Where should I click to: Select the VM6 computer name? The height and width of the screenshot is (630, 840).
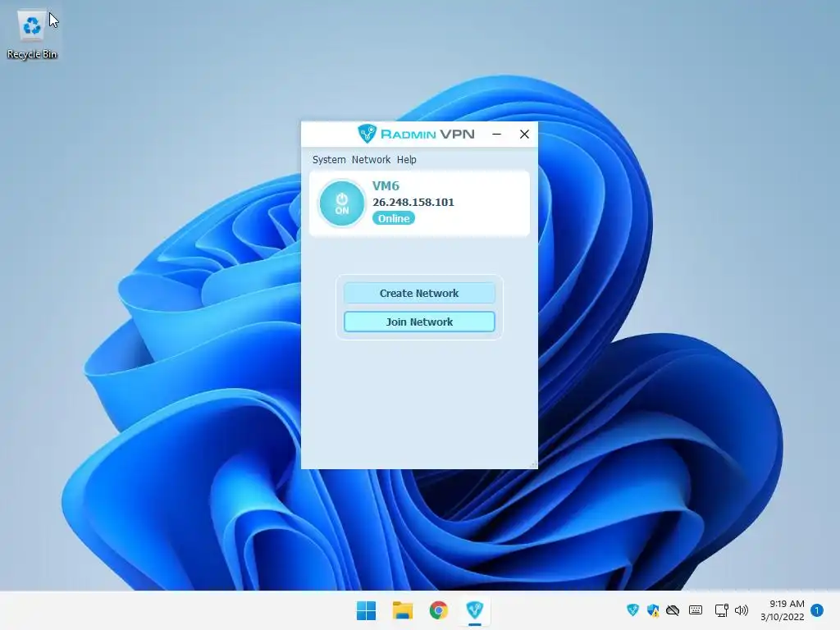tap(386, 186)
